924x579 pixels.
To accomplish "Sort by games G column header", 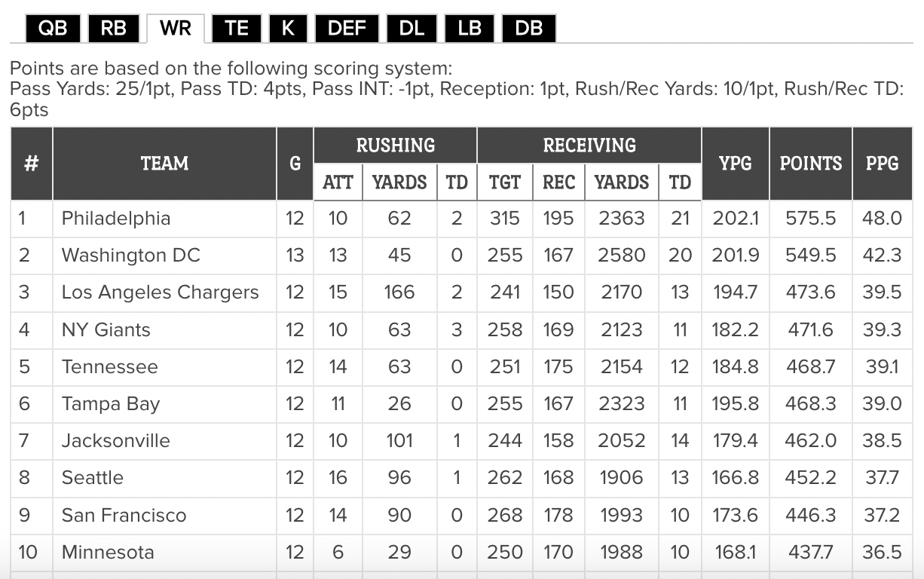I will point(295,164).
